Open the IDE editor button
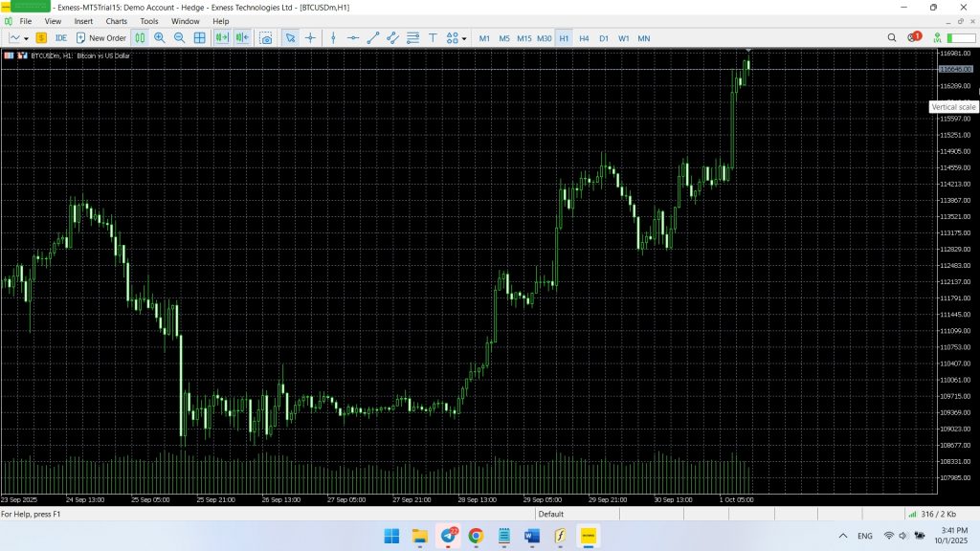The width and height of the screenshot is (980, 551). (x=61, y=38)
